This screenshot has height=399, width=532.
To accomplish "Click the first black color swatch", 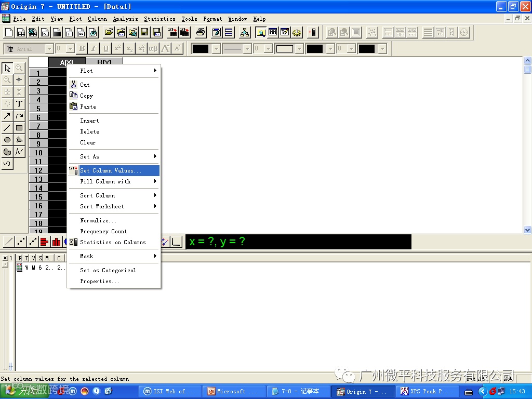I will click(201, 49).
